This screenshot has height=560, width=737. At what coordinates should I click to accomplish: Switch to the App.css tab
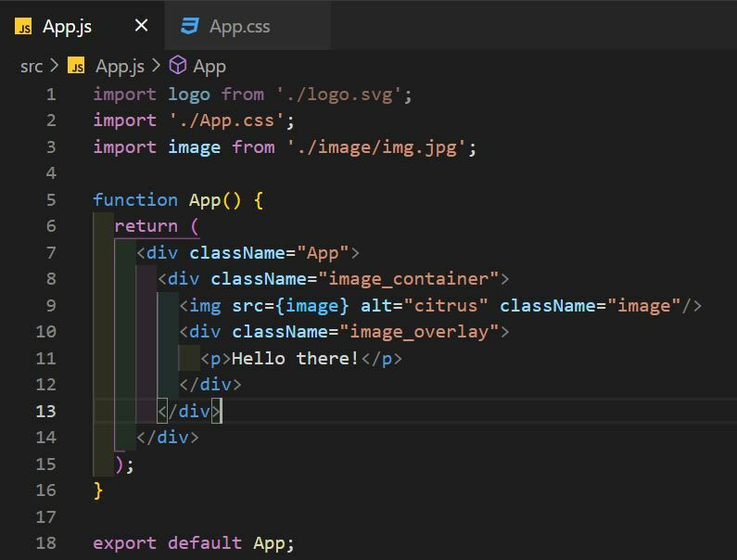coord(248,26)
